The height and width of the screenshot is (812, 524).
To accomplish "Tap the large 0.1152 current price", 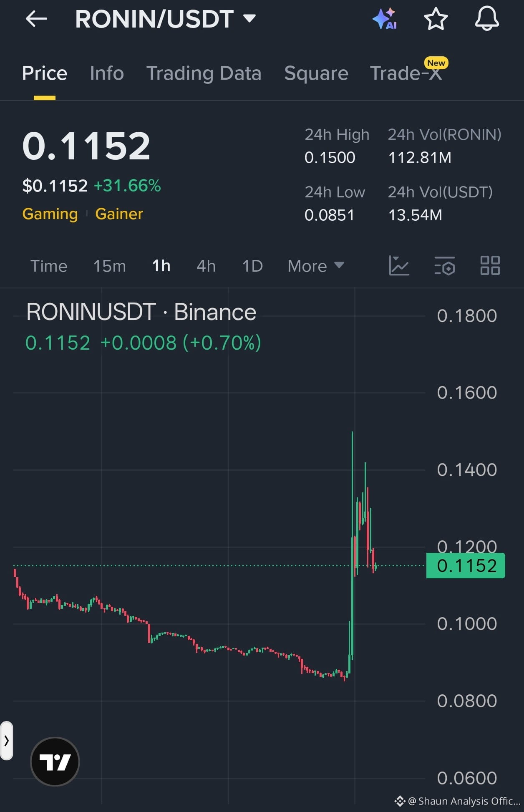I will coord(86,146).
